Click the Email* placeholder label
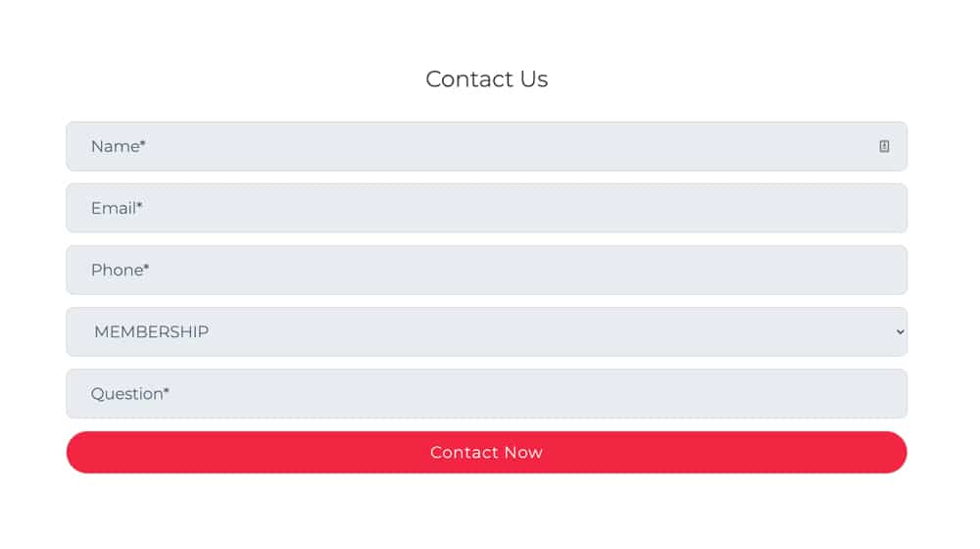This screenshot has width=980, height=549. click(117, 208)
